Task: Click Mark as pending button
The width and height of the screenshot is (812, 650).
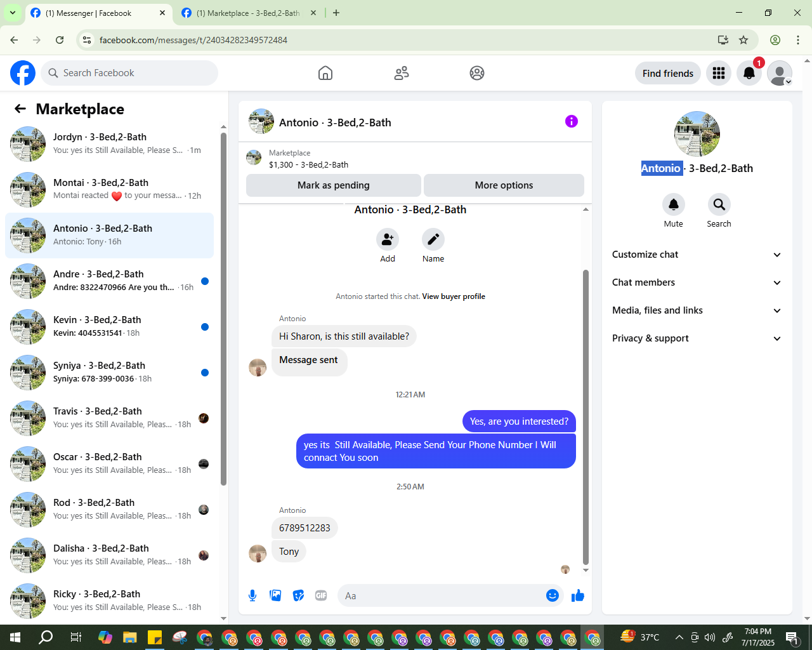Action: tap(334, 185)
